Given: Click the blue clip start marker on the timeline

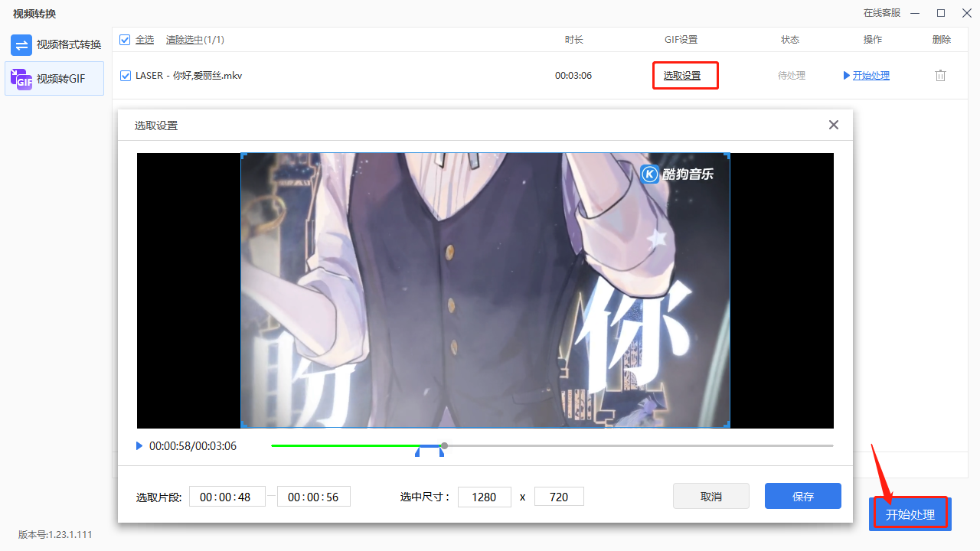Looking at the screenshot, I should click(417, 453).
